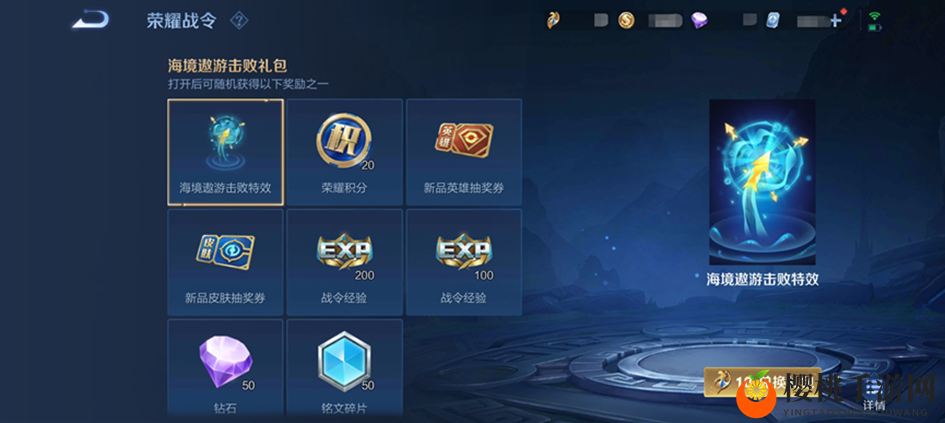This screenshot has height=423, width=945.
Task: Tap the battle pass token currency icon
Action: [554, 21]
